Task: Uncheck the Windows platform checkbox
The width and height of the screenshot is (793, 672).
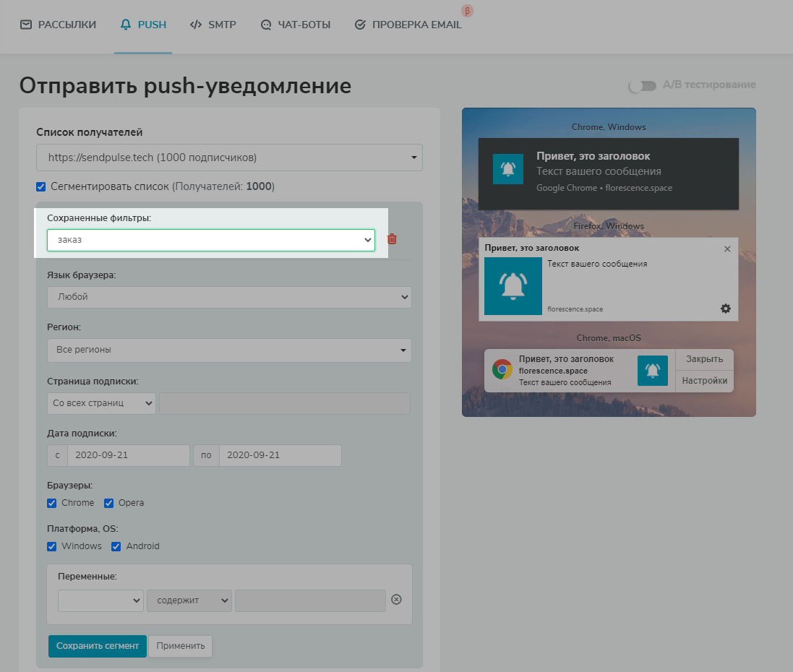Action: [x=51, y=546]
